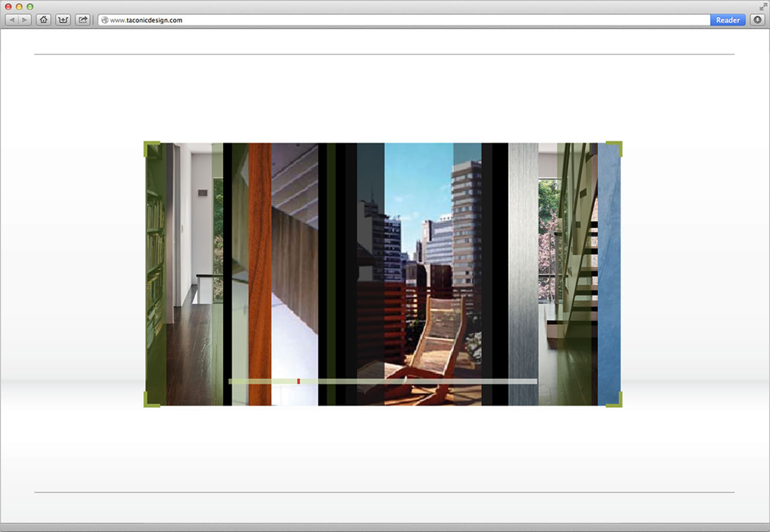Click the red marker on the slideshow progress bar

pos(299,381)
